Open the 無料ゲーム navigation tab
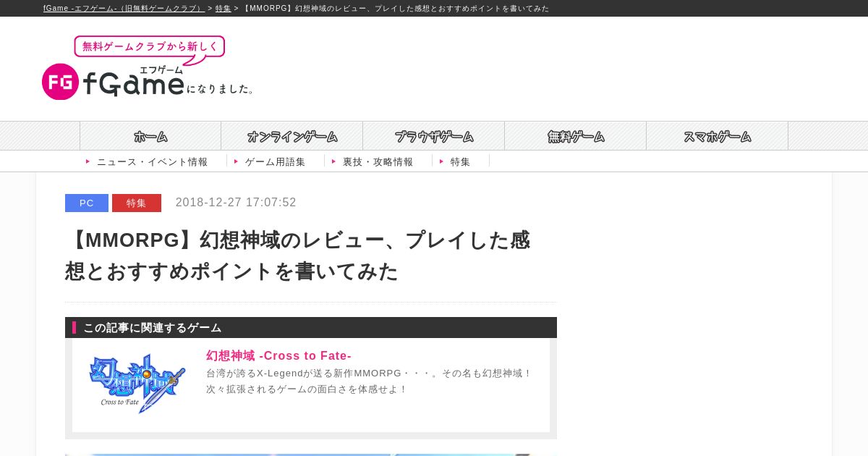This screenshot has height=456, width=868. 576,136
